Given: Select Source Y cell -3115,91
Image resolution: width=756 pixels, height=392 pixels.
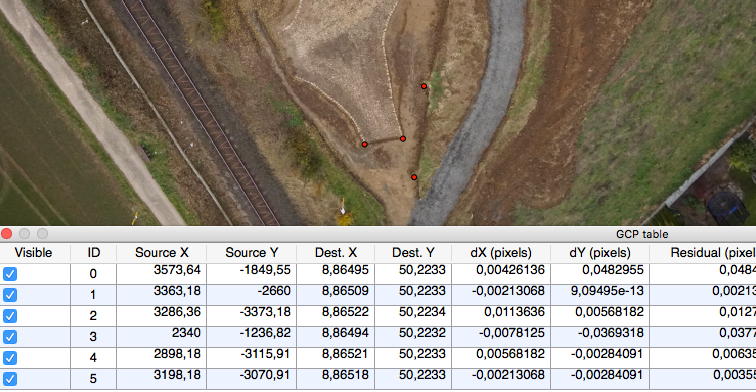Looking at the screenshot, I should point(252,357).
